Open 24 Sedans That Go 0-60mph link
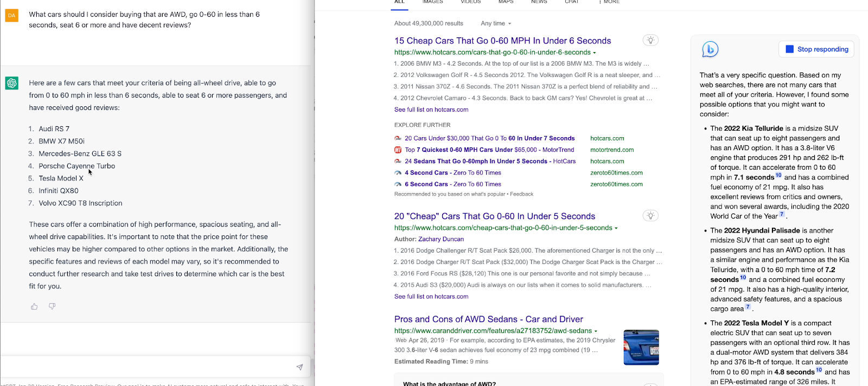The image size is (868, 386). [490, 161]
